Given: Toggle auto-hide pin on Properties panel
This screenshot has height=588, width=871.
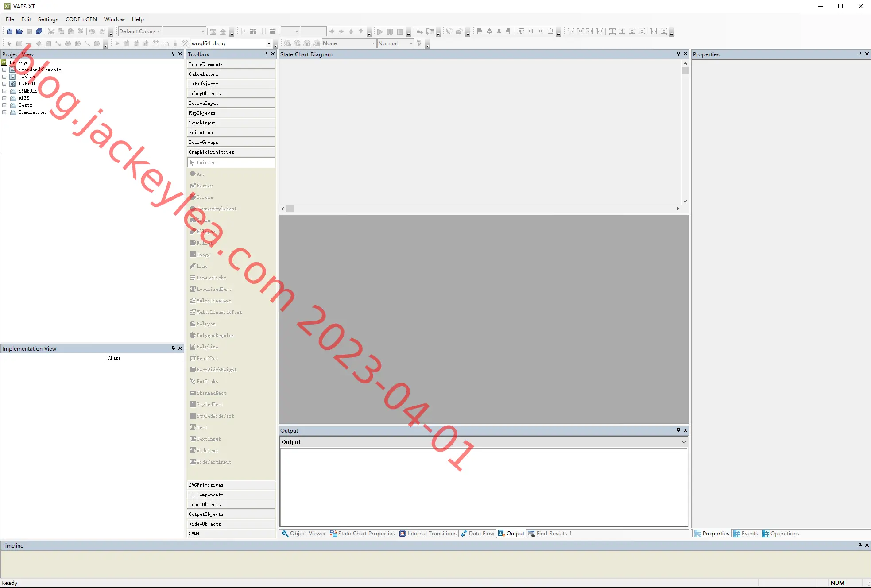Looking at the screenshot, I should click(860, 54).
